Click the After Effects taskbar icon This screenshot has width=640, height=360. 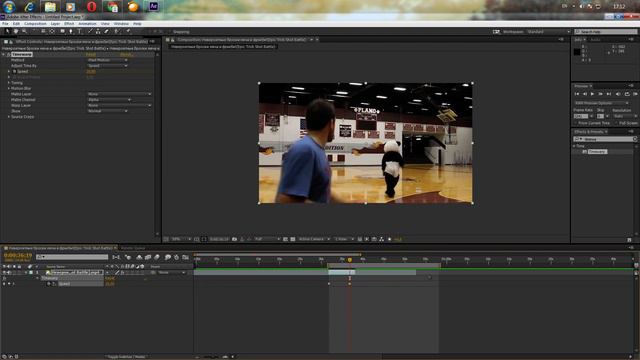153,7
